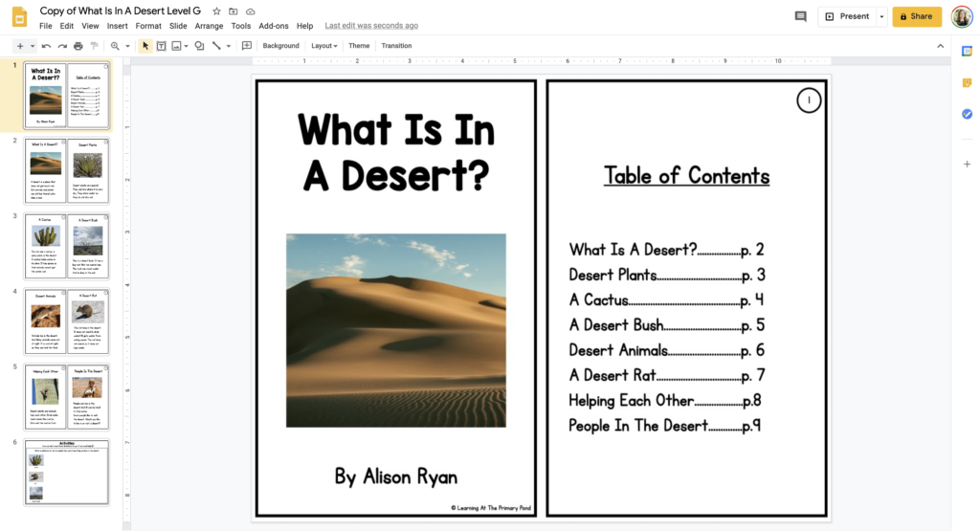980x531 pixels.
Task: Open the Format menu
Action: click(x=148, y=26)
